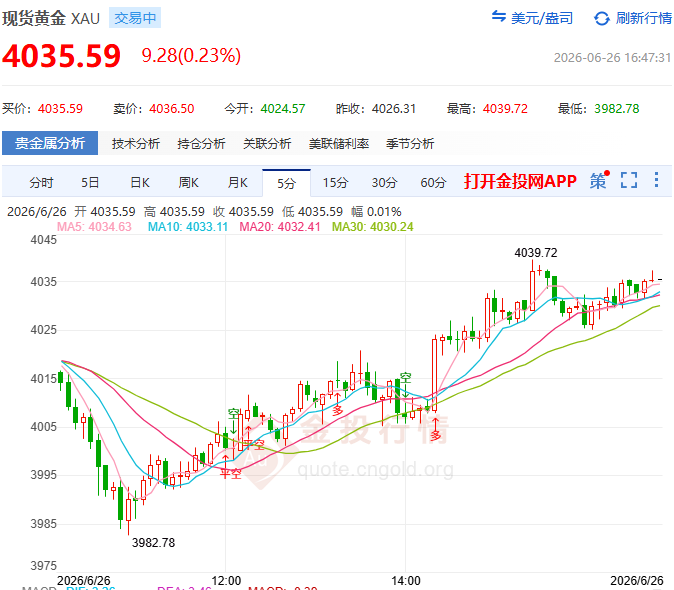
Task: Click the 现货黄金 XAU title
Action: [x=51, y=18]
